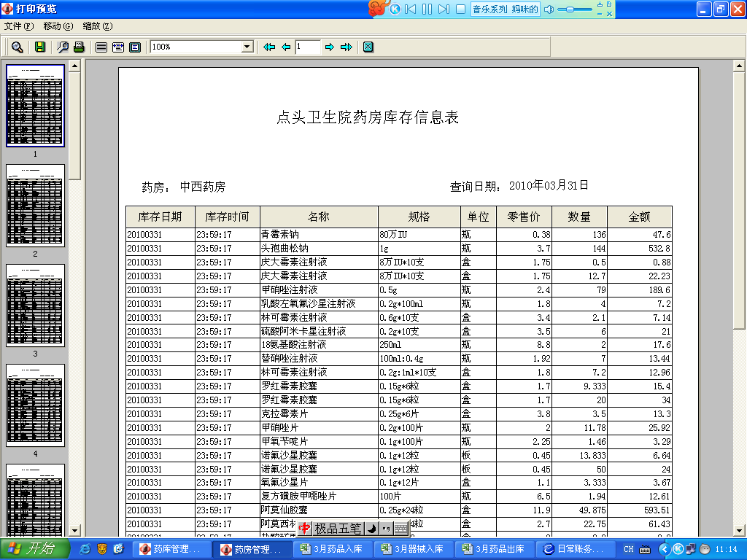Viewport: 747px width, 560px height.
Task: Toggle punctuation mode on IME bar
Action: pos(387,529)
